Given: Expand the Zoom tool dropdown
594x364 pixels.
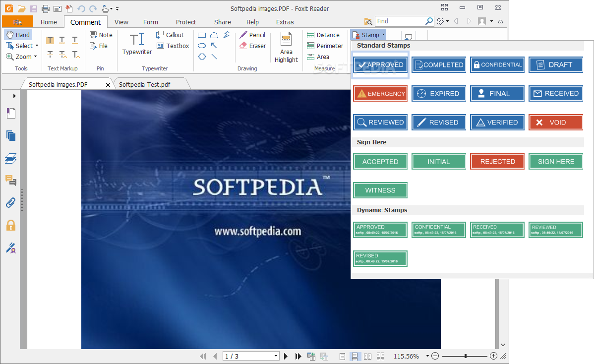Looking at the screenshot, I should (x=35, y=57).
